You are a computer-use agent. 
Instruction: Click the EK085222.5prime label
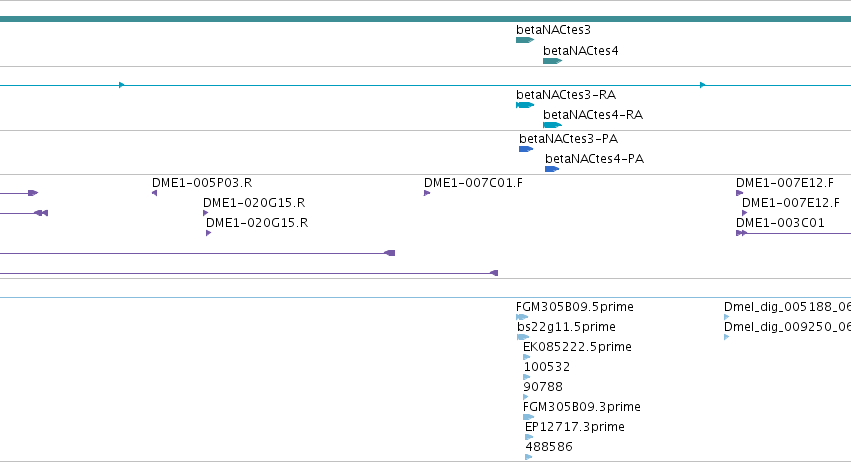577,346
